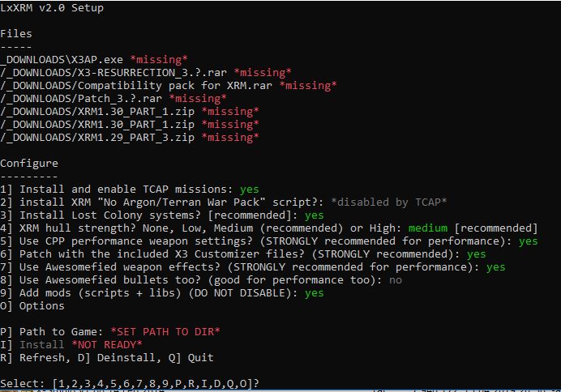Click the green 'medium' hull strength value
The height and width of the screenshot is (392, 561).
pos(428,228)
